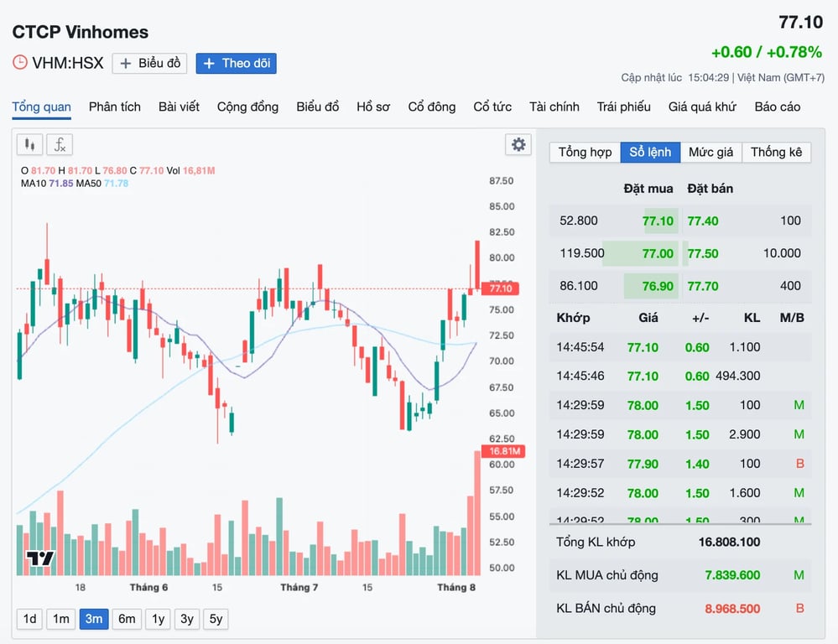Set chart range to 3m
The height and width of the screenshot is (644, 838).
pyautogui.click(x=94, y=619)
